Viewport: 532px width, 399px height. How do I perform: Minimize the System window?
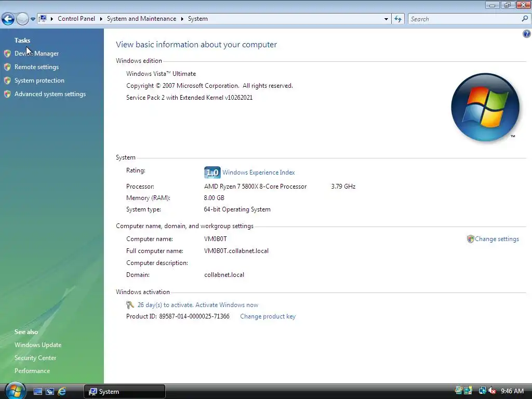coord(492,5)
